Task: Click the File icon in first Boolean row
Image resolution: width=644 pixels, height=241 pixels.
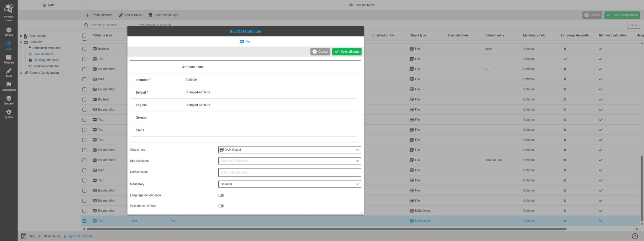Action: 411,49
